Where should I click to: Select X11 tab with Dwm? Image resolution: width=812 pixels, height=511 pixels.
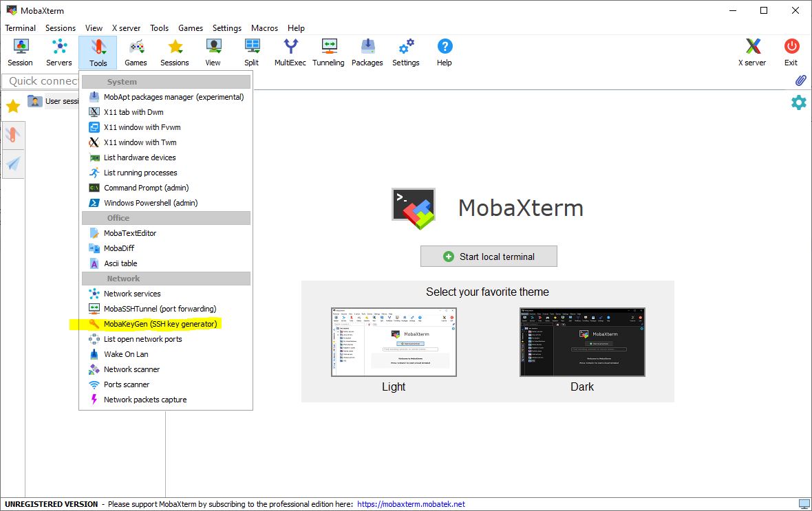point(166,112)
